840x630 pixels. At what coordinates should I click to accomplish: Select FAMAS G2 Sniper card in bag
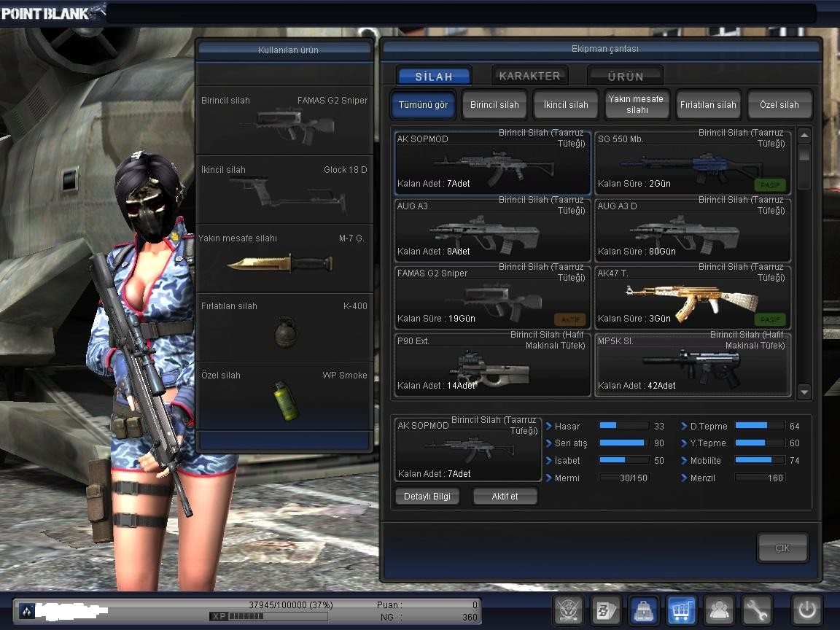(x=492, y=297)
